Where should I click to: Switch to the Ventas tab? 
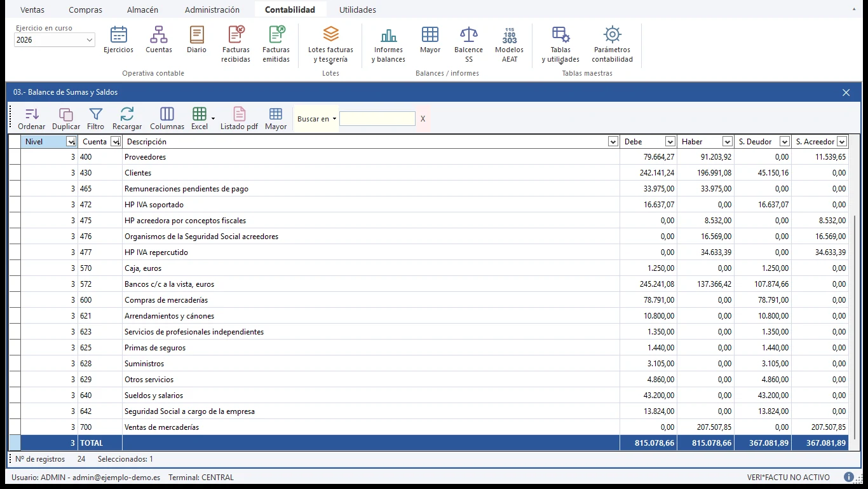(x=32, y=10)
